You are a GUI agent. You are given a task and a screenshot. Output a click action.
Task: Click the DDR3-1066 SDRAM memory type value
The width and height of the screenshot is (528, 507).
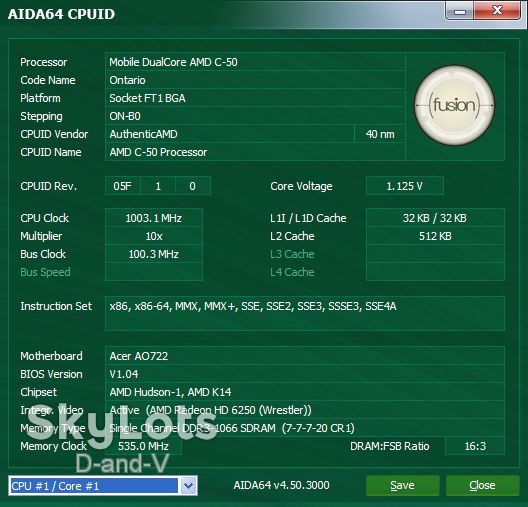coord(305,428)
